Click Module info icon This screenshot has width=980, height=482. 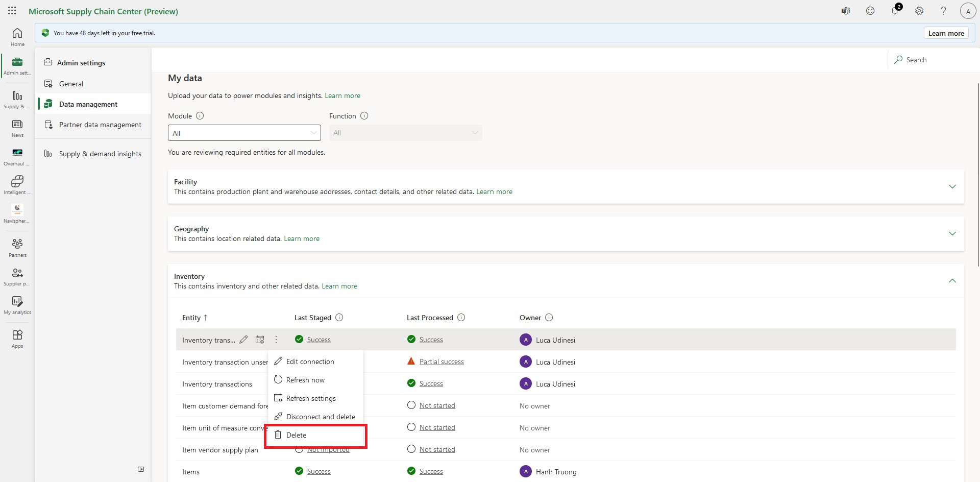point(200,116)
